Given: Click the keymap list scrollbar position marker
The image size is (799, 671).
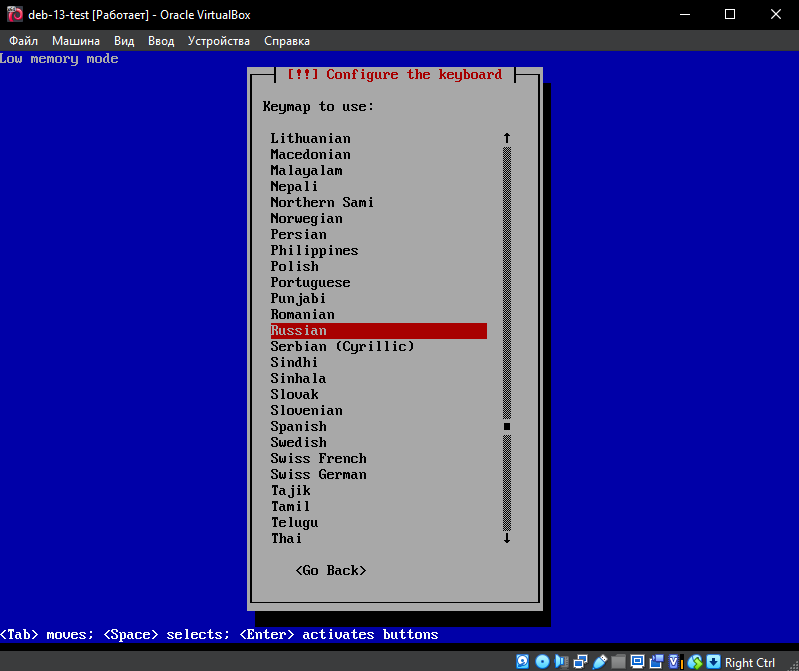Looking at the screenshot, I should pos(507,427).
